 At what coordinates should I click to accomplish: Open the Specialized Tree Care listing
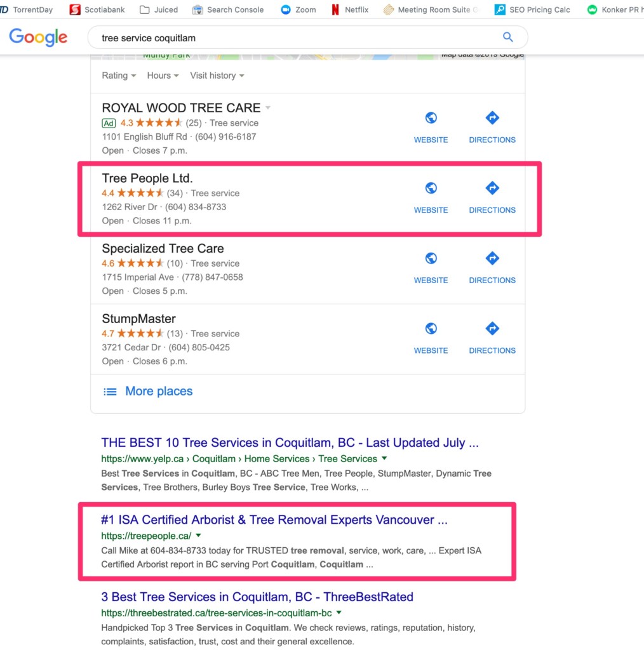(x=163, y=248)
